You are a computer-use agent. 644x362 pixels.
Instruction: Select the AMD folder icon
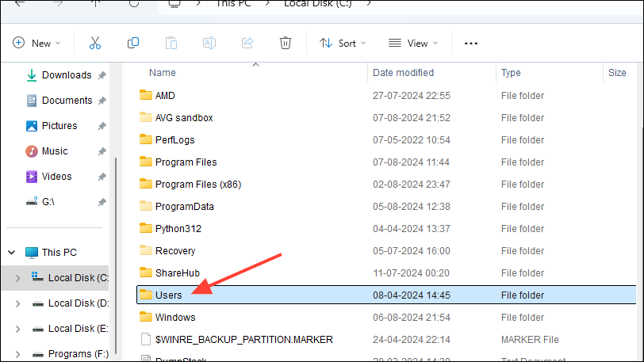click(145, 95)
